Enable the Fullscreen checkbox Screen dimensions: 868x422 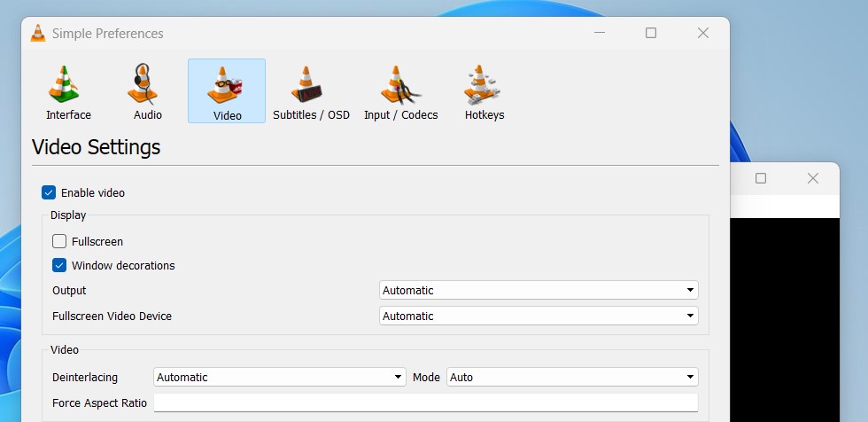59,241
